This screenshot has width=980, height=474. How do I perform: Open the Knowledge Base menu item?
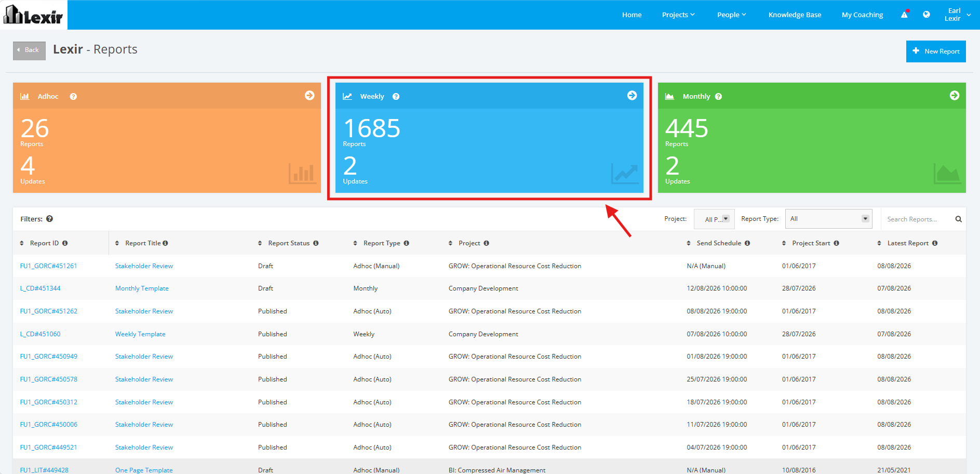(795, 15)
